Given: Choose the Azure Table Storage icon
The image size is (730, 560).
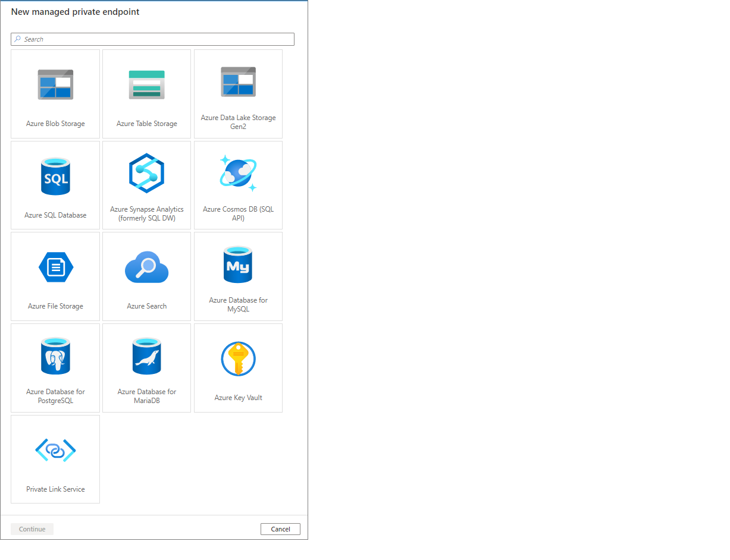Looking at the screenshot, I should pos(147,84).
